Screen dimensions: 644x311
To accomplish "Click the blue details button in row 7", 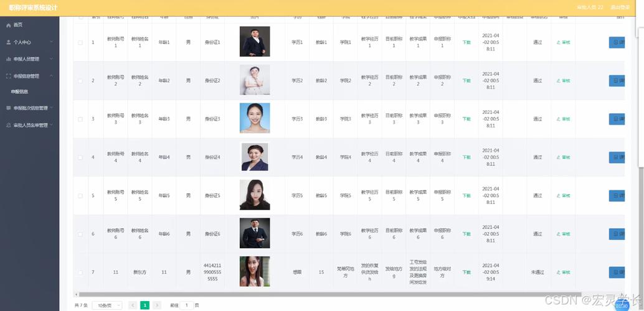I will pos(617,272).
